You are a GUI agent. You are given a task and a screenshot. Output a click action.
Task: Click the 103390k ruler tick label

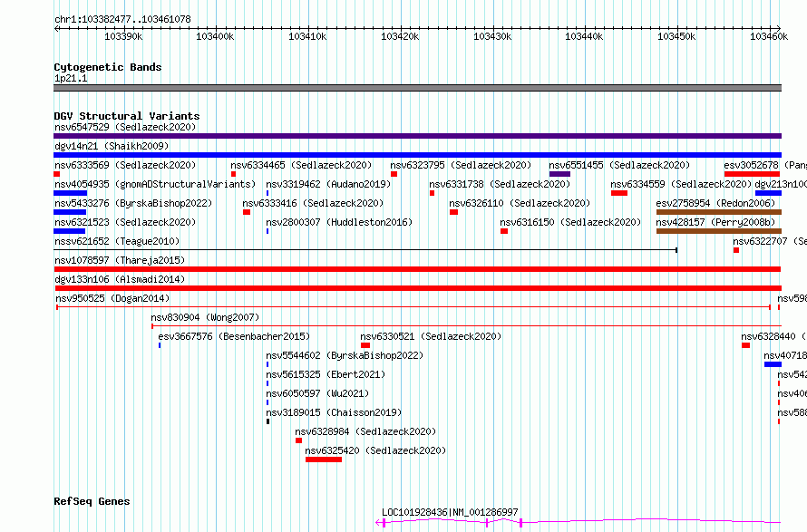pyautogui.click(x=123, y=36)
